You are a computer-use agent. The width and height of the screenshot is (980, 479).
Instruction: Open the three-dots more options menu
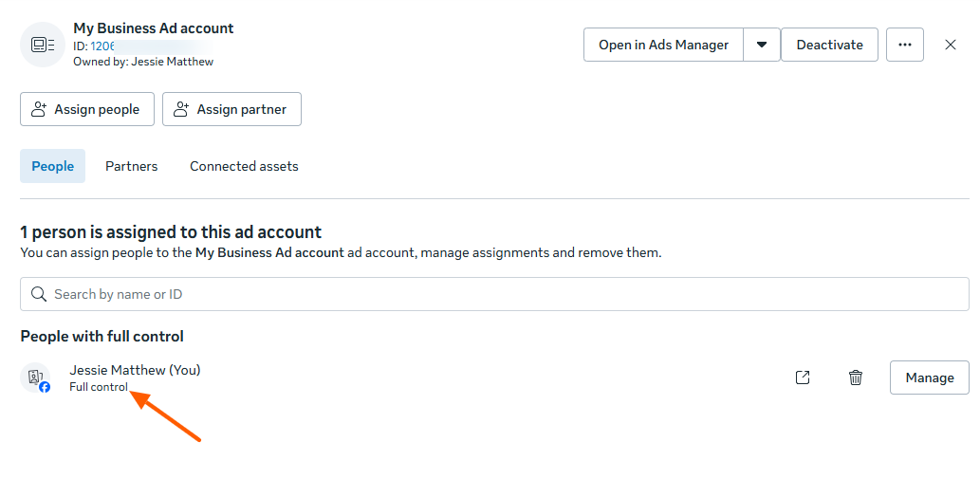[904, 45]
